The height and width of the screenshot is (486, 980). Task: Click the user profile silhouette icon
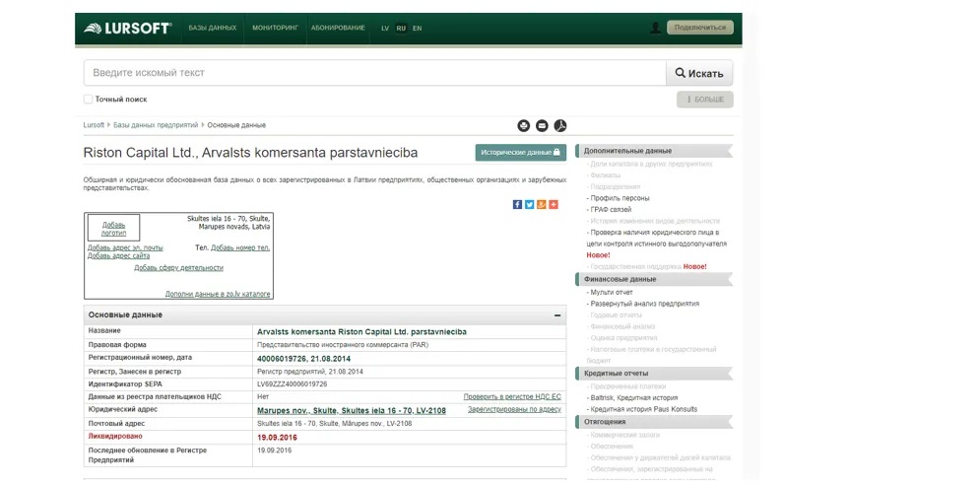pos(655,28)
